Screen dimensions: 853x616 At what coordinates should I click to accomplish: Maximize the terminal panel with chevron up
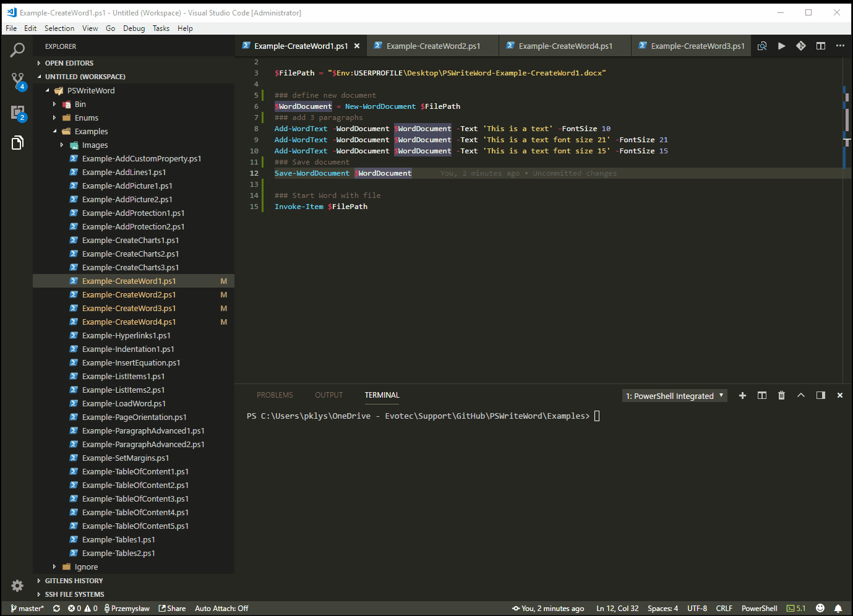tap(801, 395)
